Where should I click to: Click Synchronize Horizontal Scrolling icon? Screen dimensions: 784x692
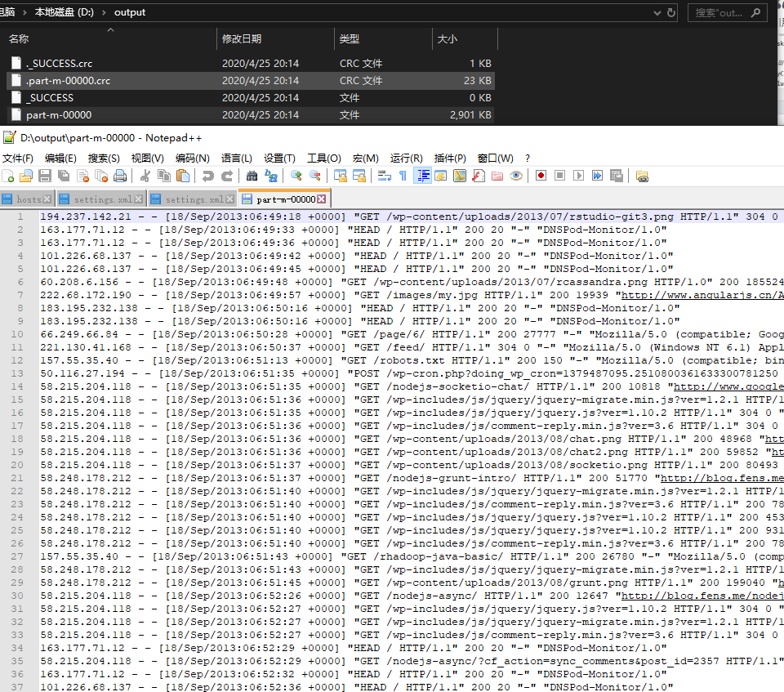pyautogui.click(x=359, y=176)
